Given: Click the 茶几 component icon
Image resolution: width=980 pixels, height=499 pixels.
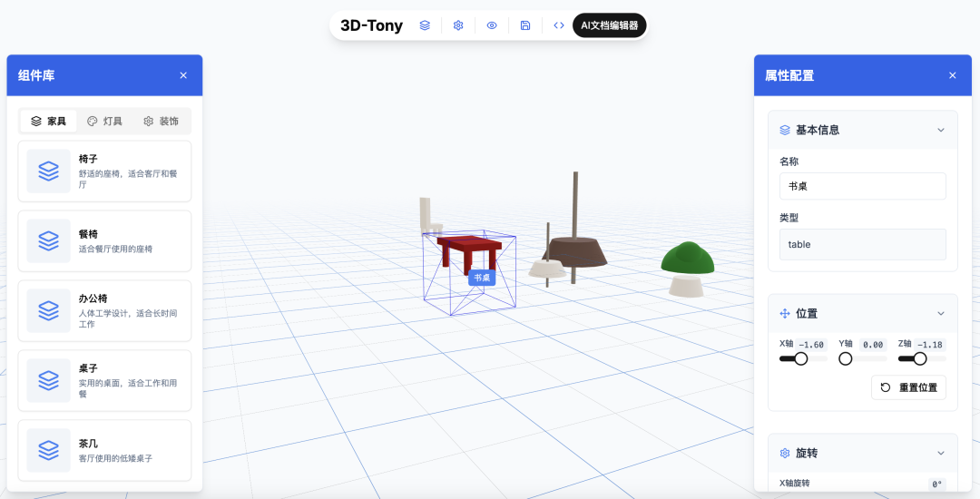Looking at the screenshot, I should pos(49,450).
